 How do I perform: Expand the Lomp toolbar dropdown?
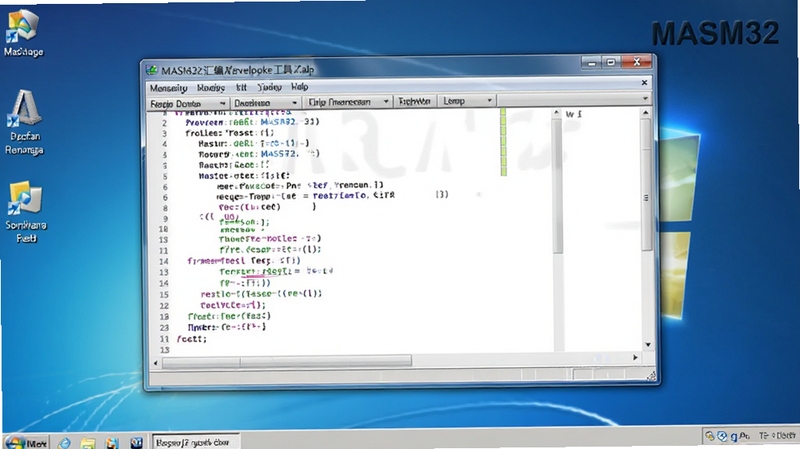click(467, 101)
